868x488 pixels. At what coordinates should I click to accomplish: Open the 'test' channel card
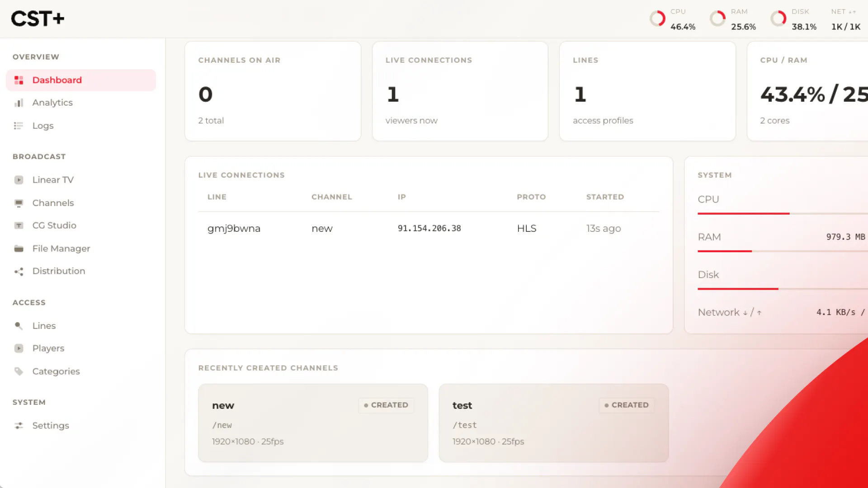coord(553,423)
